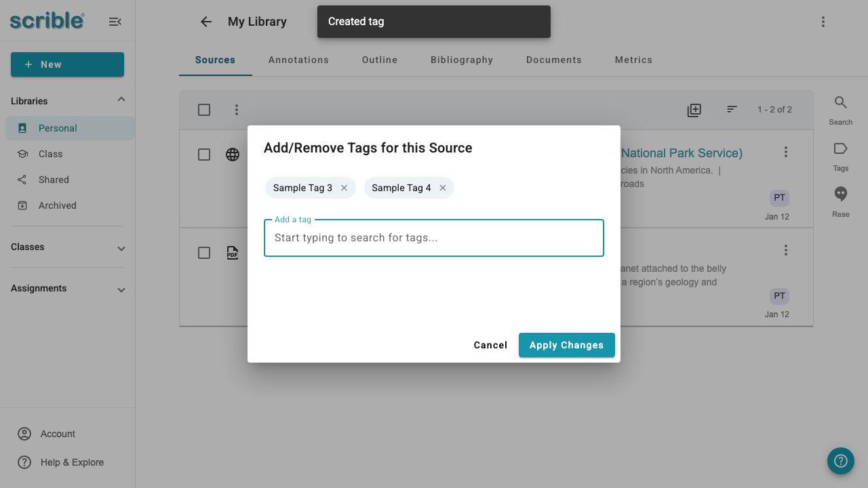Expand the Assignments section

tap(121, 289)
